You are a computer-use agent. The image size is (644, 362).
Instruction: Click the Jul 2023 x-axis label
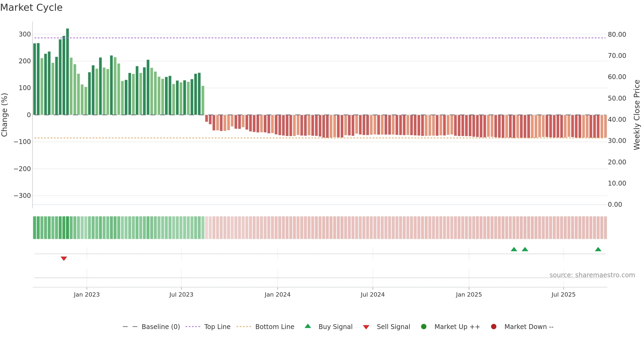click(x=181, y=295)
